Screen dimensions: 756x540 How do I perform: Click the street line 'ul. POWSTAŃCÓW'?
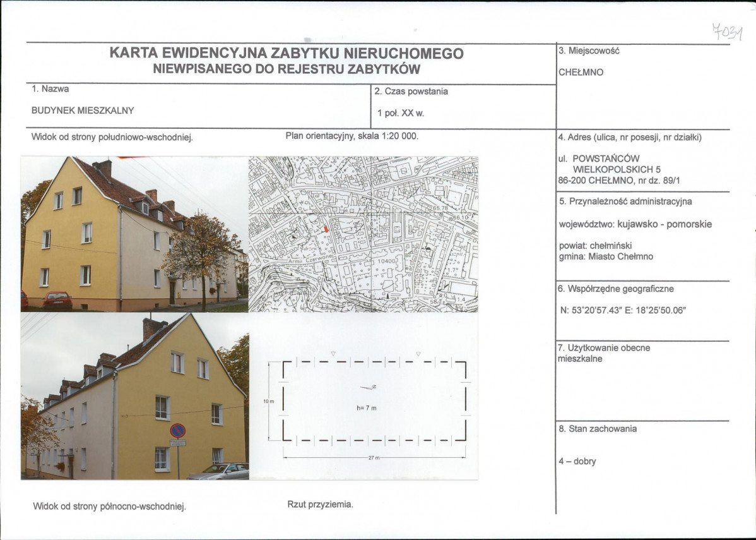599,159
